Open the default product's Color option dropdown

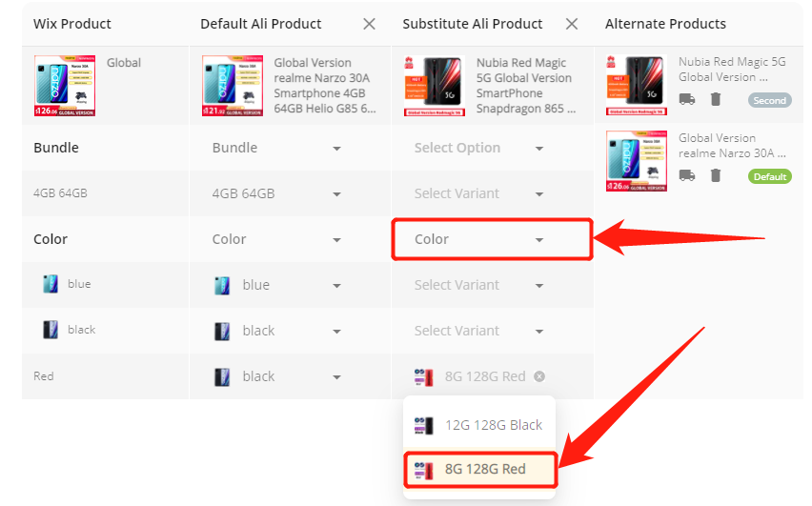pyautogui.click(x=276, y=239)
